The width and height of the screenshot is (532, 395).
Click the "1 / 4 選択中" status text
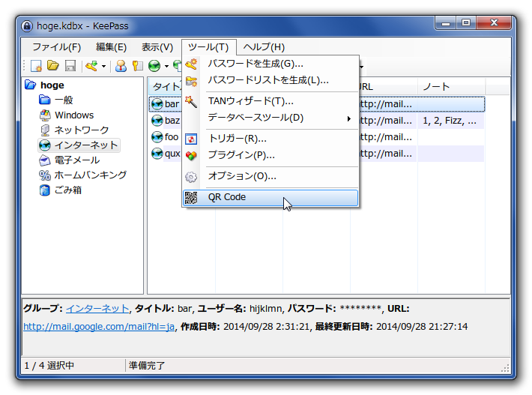click(x=49, y=366)
